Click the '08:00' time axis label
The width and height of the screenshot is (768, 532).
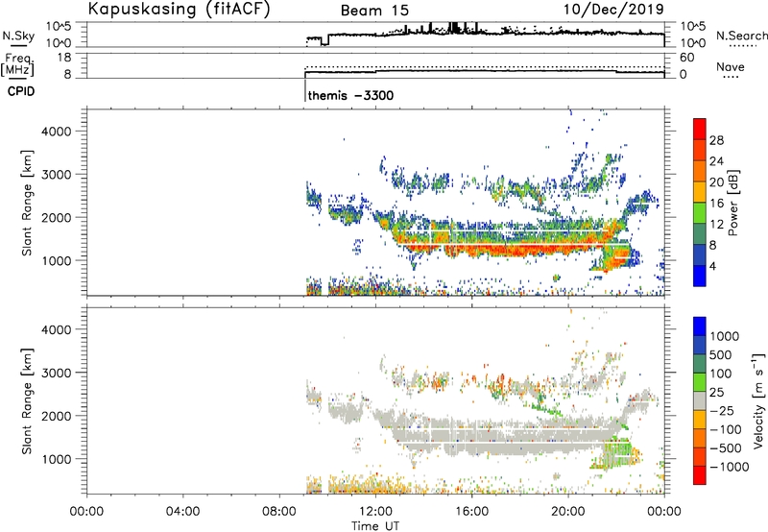pyautogui.click(x=279, y=512)
